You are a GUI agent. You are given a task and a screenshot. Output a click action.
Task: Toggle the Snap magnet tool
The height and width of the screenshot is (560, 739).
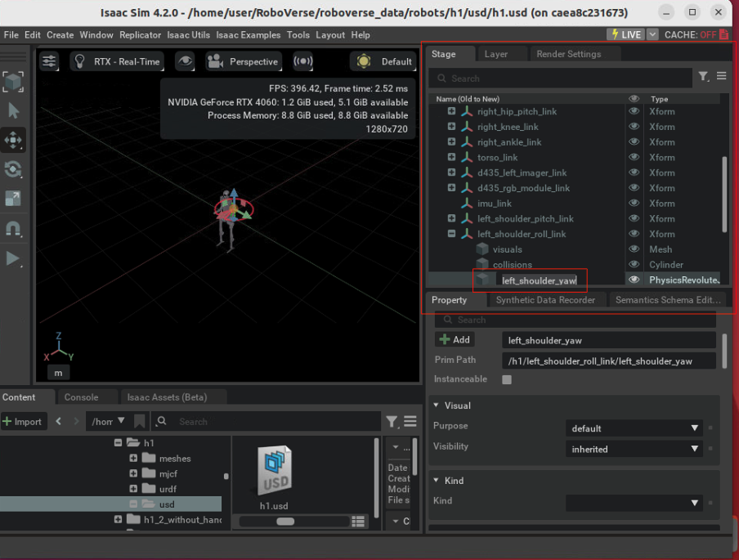pos(13,229)
